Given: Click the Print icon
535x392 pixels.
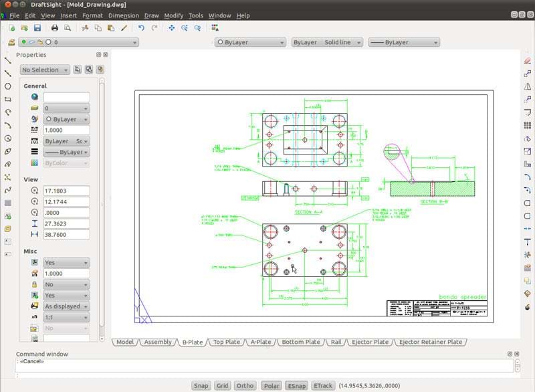Looking at the screenshot, I should (x=54, y=28).
